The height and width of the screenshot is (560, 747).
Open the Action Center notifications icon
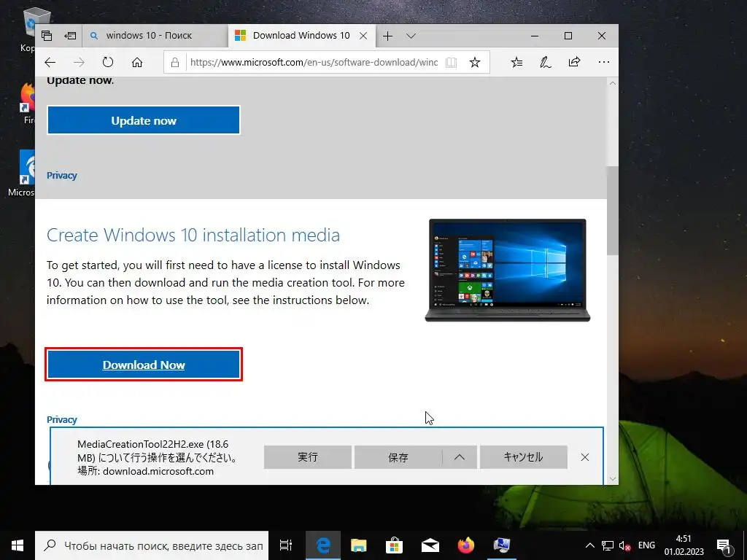[724, 545]
